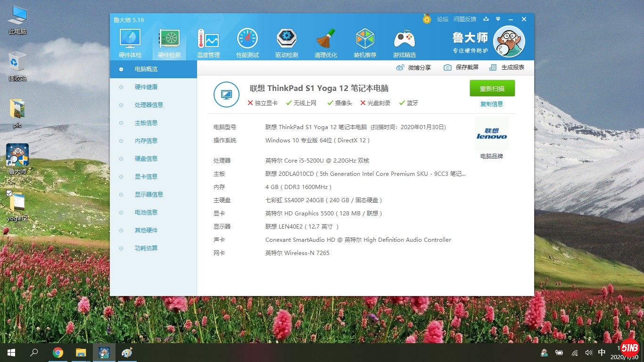Open 驱动检测 driver detection
Screen dimensions: 644x362
[286, 43]
